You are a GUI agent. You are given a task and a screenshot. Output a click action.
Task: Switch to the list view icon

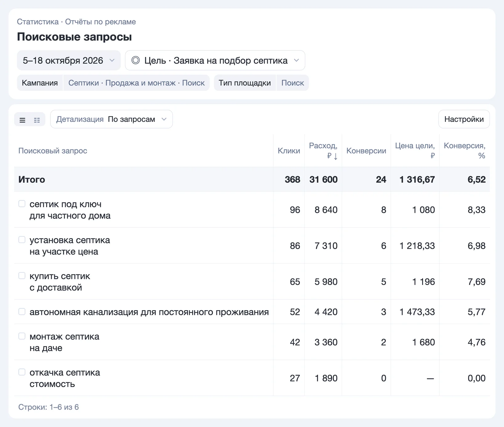click(22, 120)
